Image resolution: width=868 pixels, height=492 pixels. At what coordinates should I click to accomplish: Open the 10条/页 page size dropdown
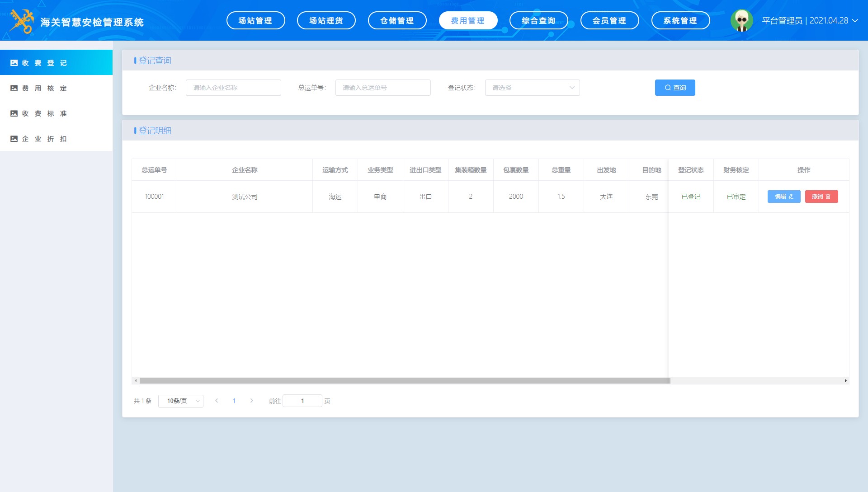(x=180, y=401)
